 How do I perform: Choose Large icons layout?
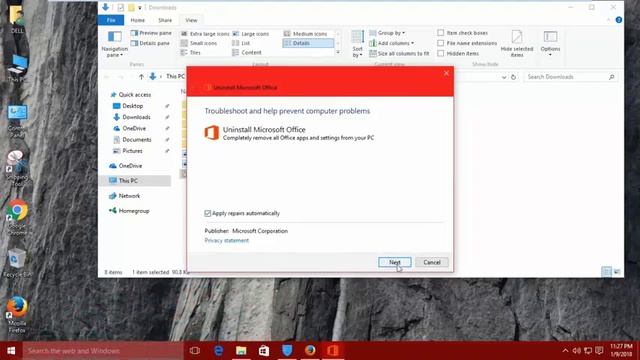(x=251, y=33)
